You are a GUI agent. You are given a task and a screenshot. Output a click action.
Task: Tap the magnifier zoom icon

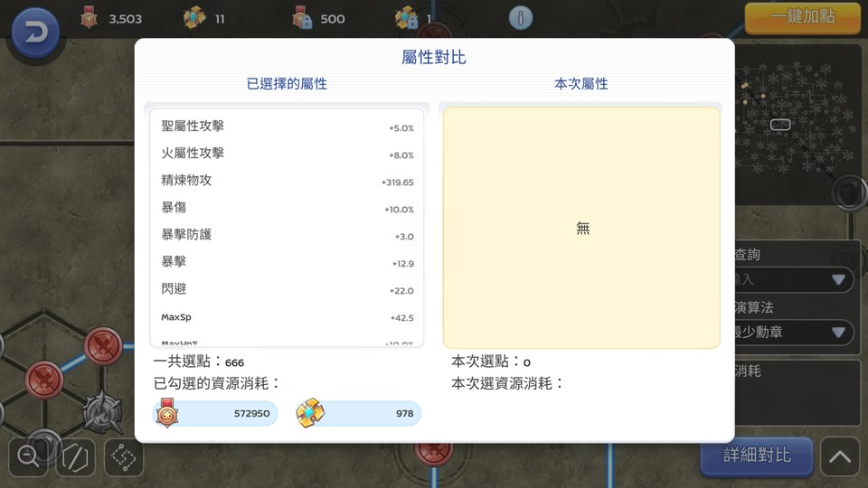tap(28, 457)
